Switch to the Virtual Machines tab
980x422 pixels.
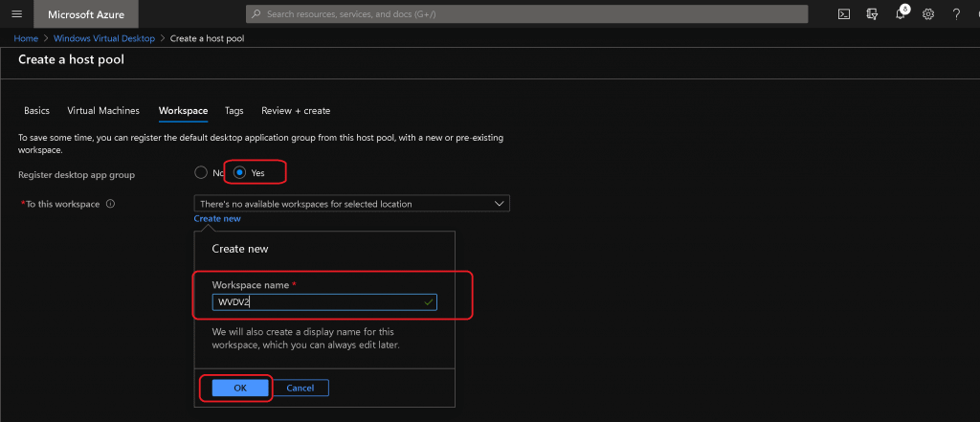pos(103,111)
